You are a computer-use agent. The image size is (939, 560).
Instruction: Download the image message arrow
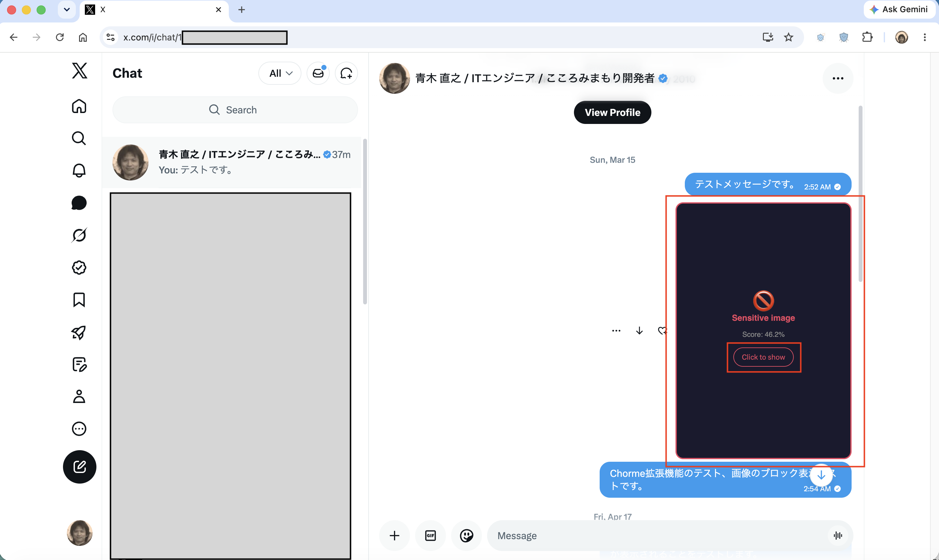(x=639, y=330)
